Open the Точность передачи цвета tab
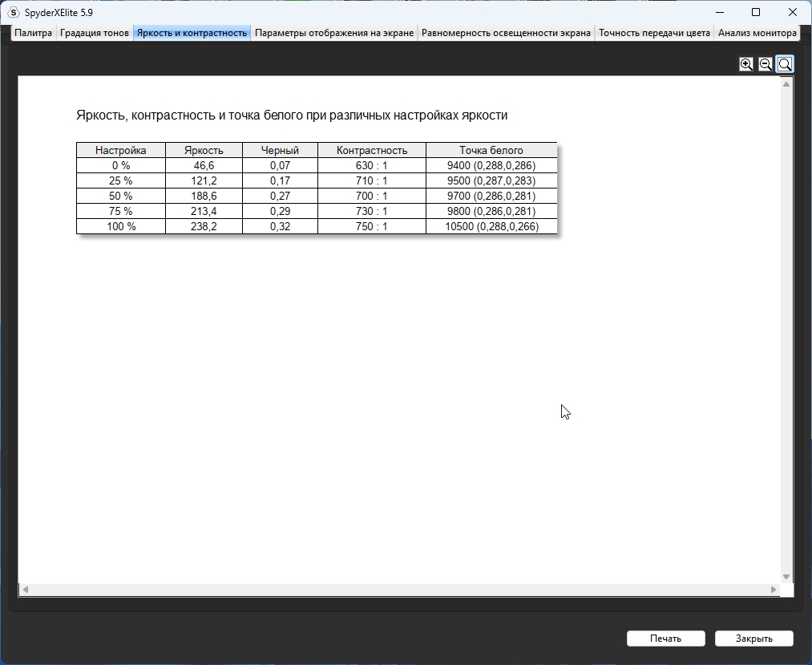Viewport: 812px width, 665px height. pyautogui.click(x=654, y=33)
